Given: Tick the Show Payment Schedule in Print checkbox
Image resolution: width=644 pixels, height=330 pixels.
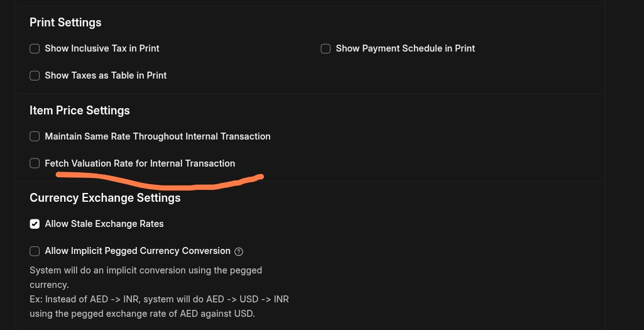Looking at the screenshot, I should (325, 49).
